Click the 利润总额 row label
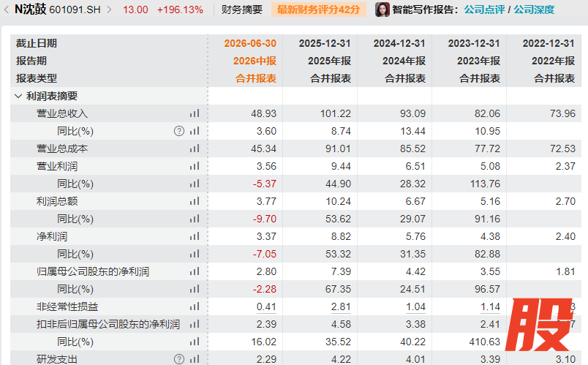Image resolution: width=588 pixels, height=365 pixels. point(57,201)
